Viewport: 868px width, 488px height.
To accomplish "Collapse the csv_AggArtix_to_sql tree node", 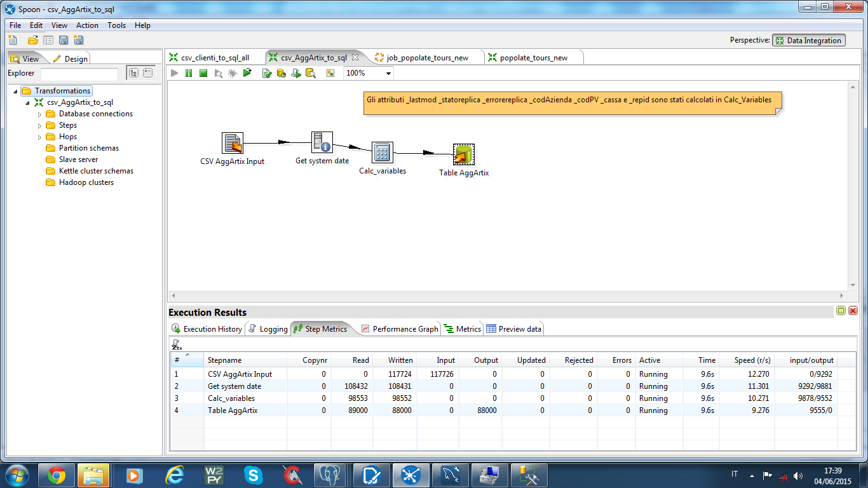I will (x=27, y=103).
